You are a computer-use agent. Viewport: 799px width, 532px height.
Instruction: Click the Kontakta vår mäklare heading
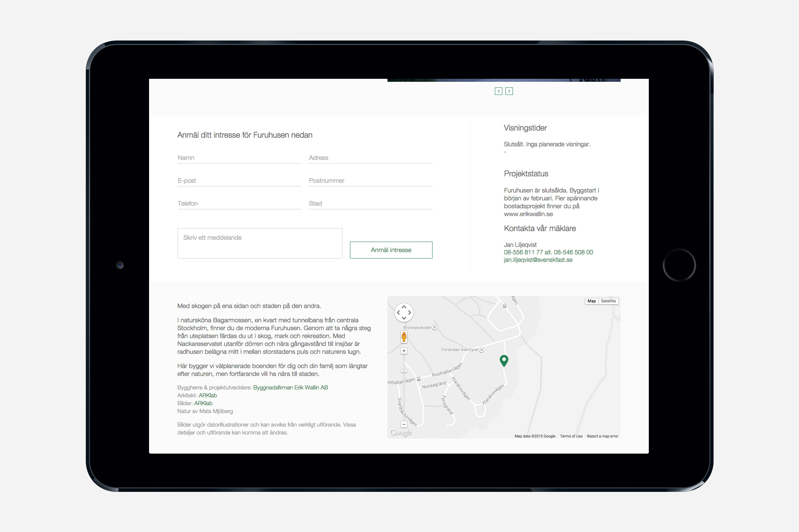[x=540, y=228]
